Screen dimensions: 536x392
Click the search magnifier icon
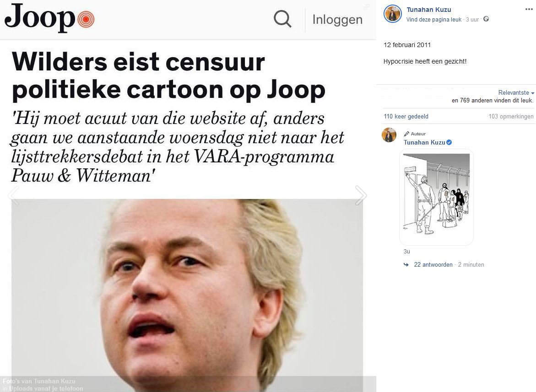point(282,19)
